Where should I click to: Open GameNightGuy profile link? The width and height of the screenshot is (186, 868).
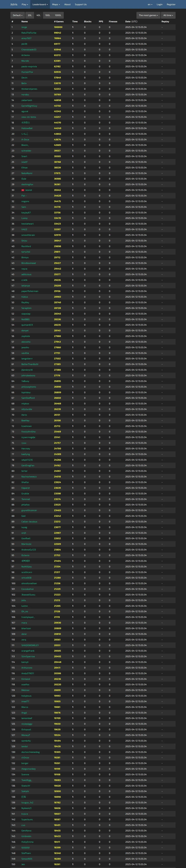click(29, 106)
